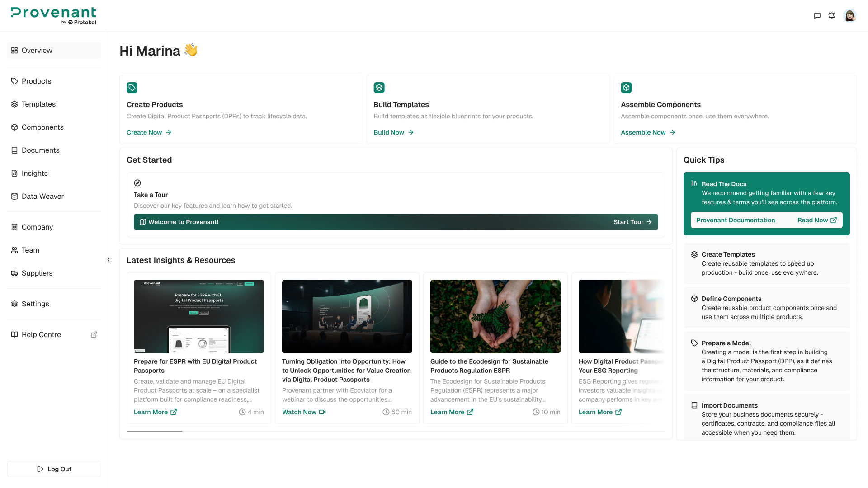
Task: Open the messages chat icon
Action: click(817, 16)
